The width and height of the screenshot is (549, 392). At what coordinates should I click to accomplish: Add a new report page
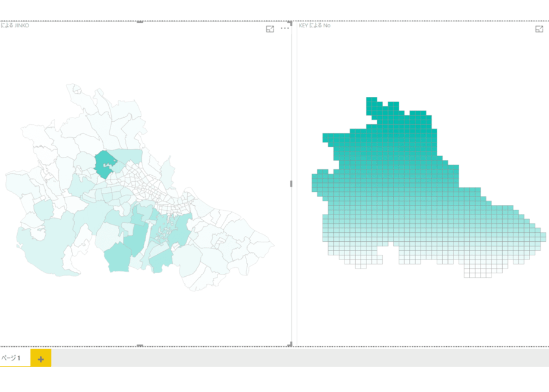point(41,359)
